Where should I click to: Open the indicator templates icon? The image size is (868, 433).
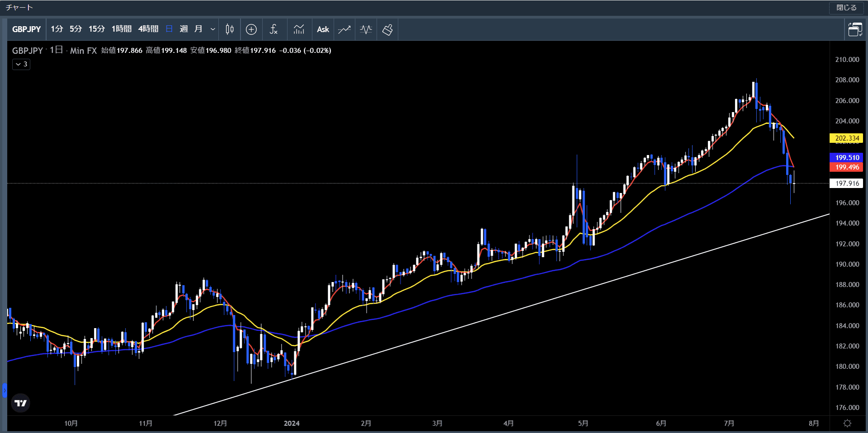pyautogui.click(x=299, y=29)
